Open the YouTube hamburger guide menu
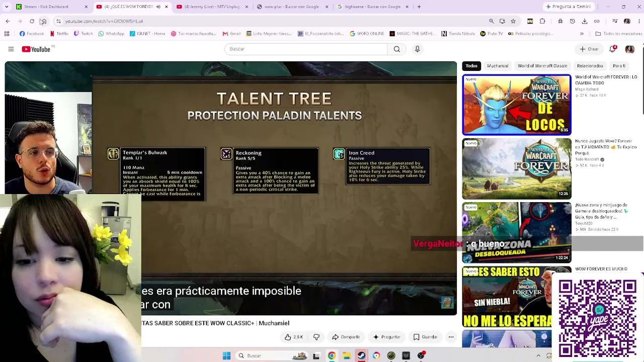Image resolution: width=644 pixels, height=362 pixels. (x=11, y=49)
